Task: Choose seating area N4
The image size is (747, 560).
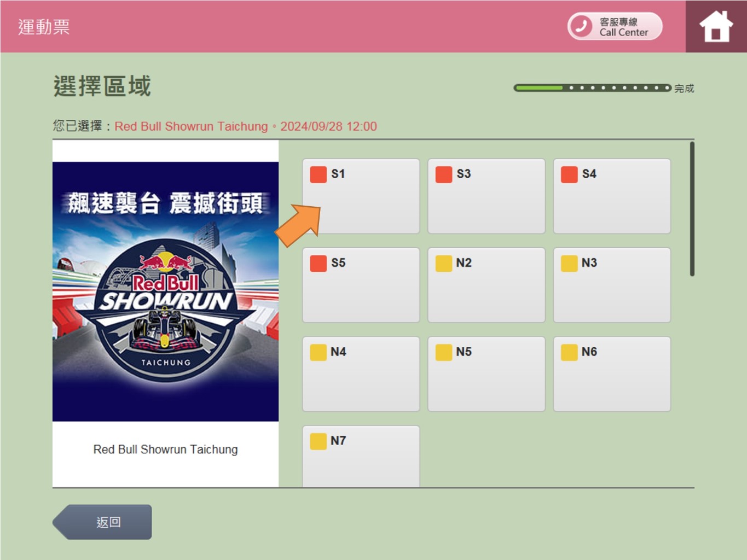Action: [361, 374]
